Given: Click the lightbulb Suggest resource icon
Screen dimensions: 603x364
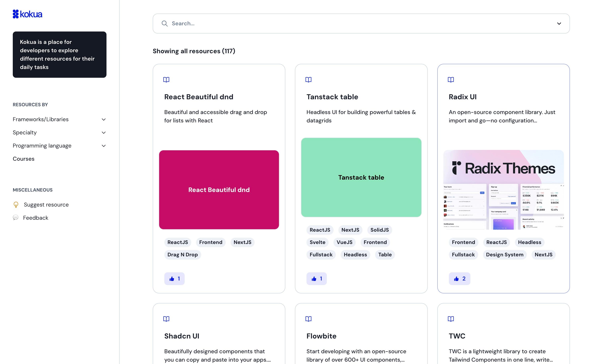Looking at the screenshot, I should 16,205.
